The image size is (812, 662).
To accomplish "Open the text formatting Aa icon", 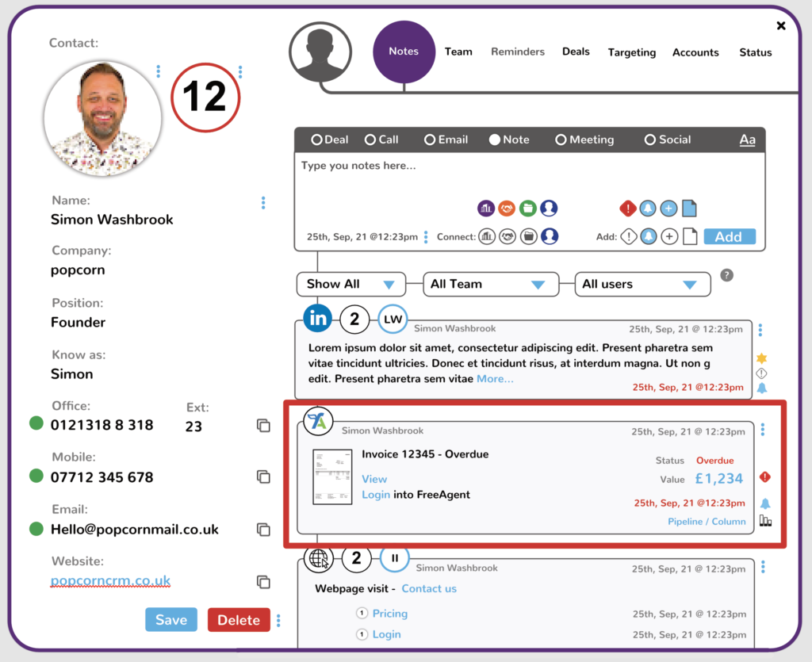I will click(747, 140).
